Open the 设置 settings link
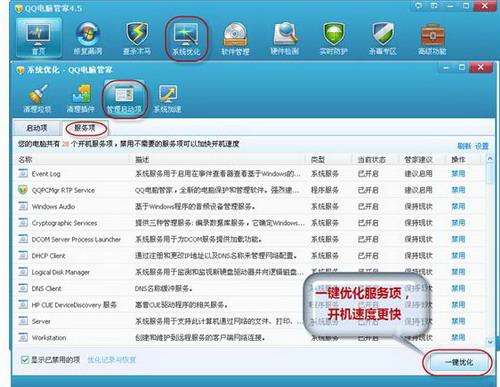 482,146
